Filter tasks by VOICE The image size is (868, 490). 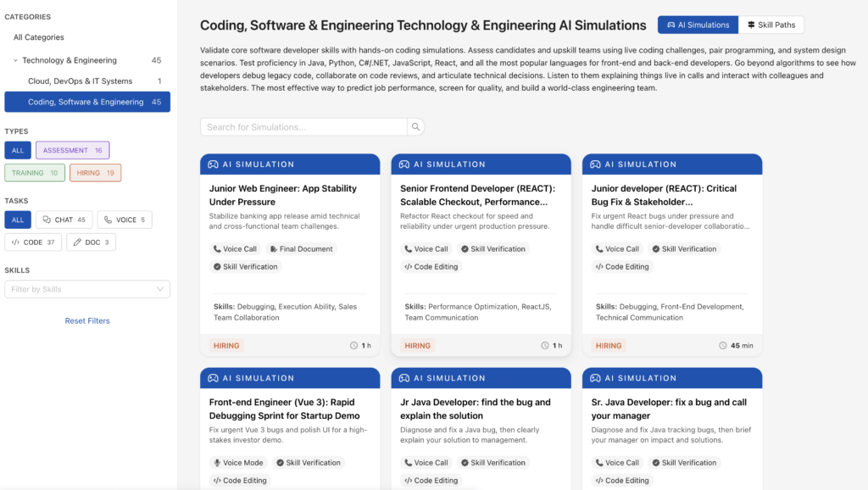coord(125,220)
